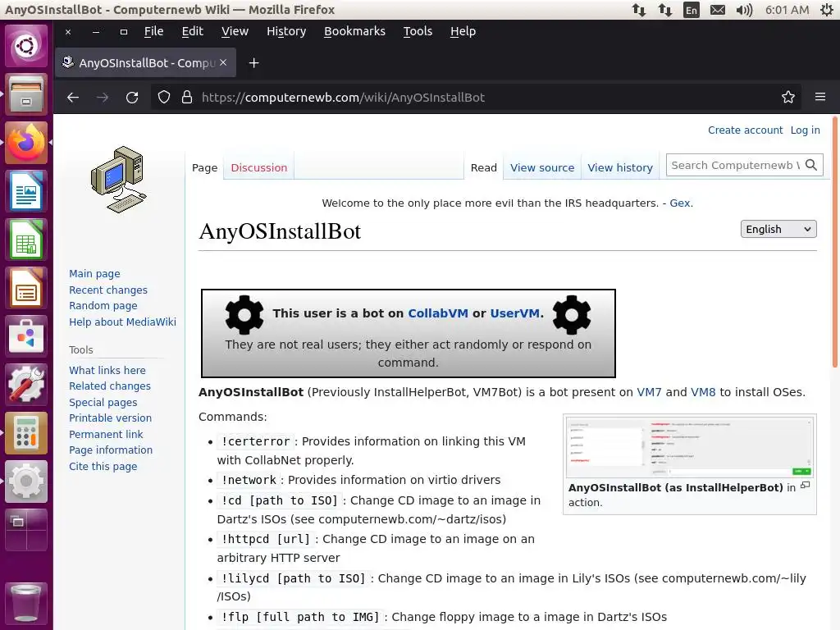
Task: Close the AnyOSInstallBot tab
Action: [223, 62]
